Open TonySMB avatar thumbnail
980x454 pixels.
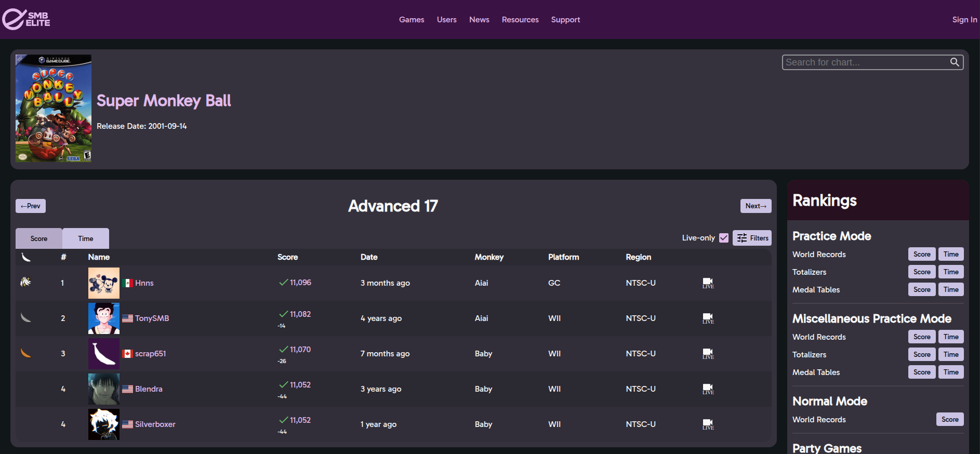pyautogui.click(x=104, y=318)
